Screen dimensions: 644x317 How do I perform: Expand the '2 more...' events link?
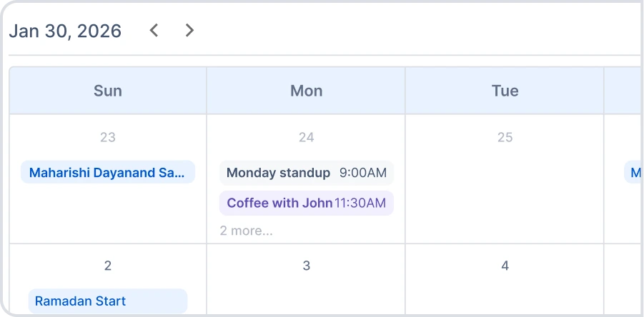[246, 231]
